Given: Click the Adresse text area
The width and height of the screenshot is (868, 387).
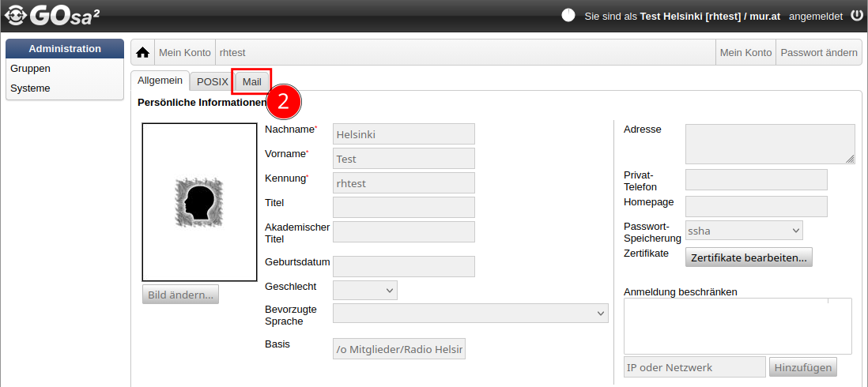Looking at the screenshot, I should [x=769, y=144].
